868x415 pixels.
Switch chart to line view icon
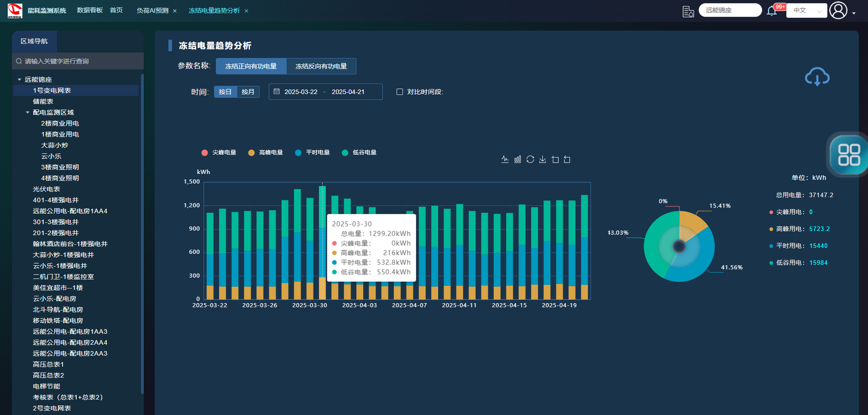click(505, 159)
